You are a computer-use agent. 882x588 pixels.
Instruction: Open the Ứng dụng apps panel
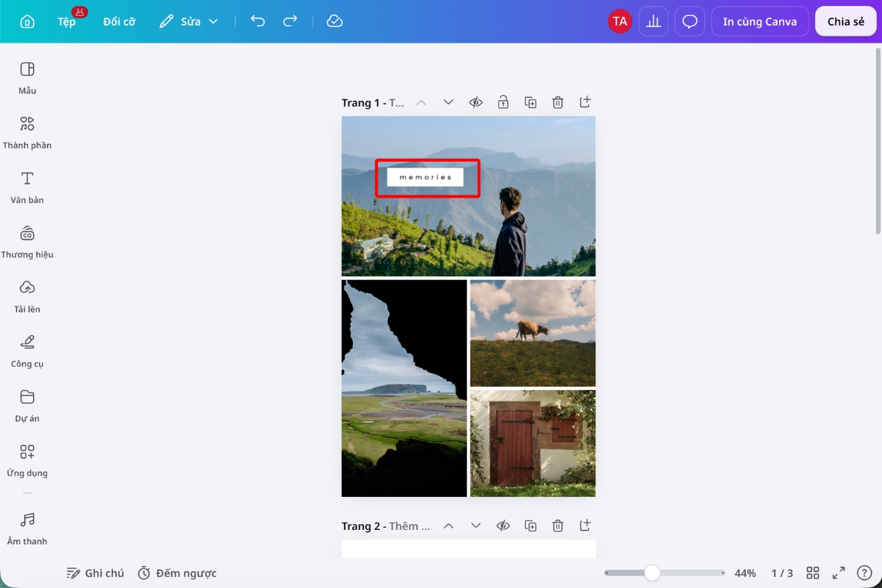(x=27, y=460)
